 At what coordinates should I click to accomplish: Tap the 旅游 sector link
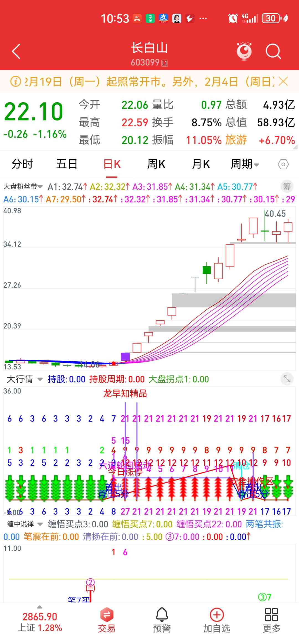coord(236,140)
